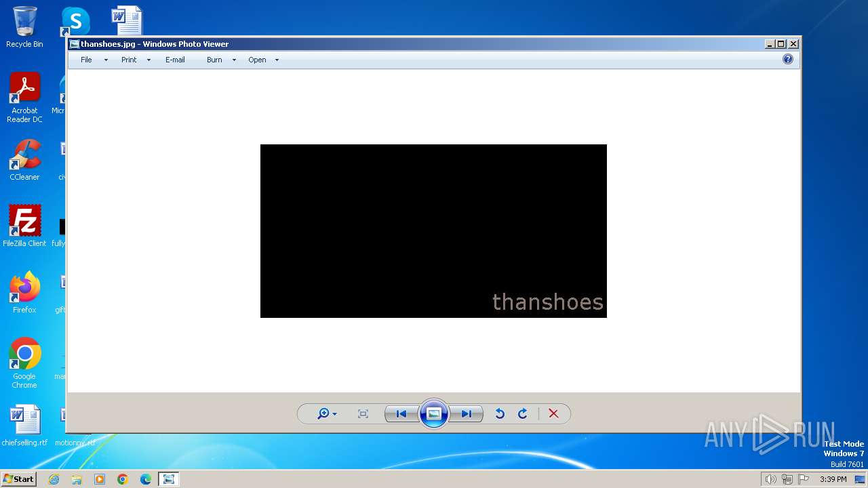Open Windows Media Player from the taskbar

[x=100, y=479]
